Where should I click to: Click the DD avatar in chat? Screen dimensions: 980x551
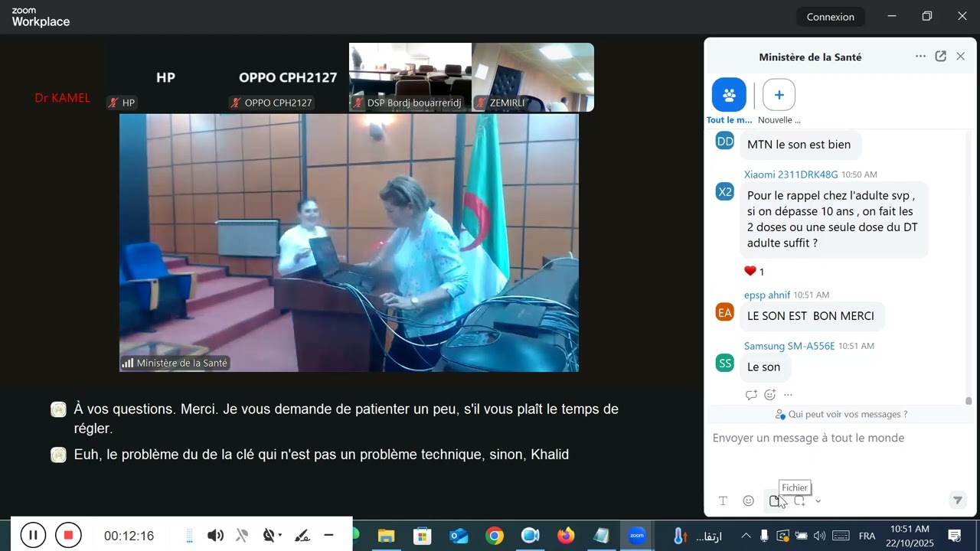(725, 142)
